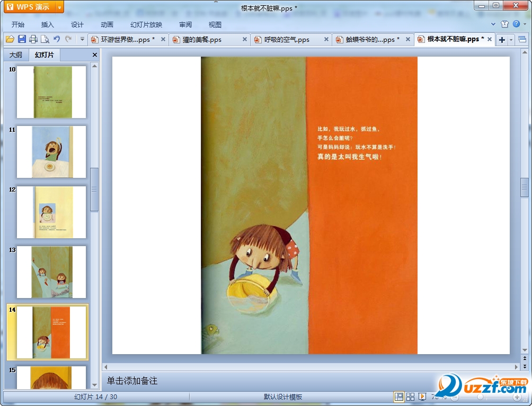Select slide 13 thumbnail
The height and width of the screenshot is (406, 532).
tap(51, 272)
